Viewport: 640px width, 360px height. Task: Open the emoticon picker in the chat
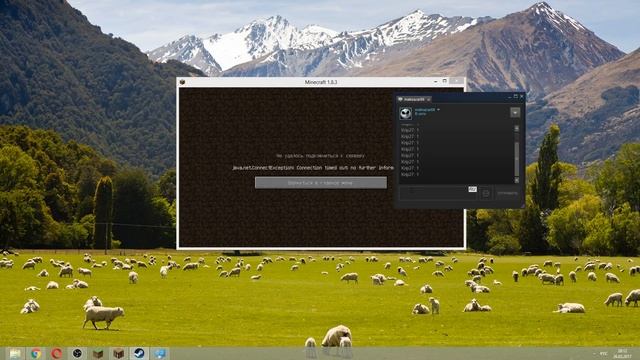coord(486,193)
